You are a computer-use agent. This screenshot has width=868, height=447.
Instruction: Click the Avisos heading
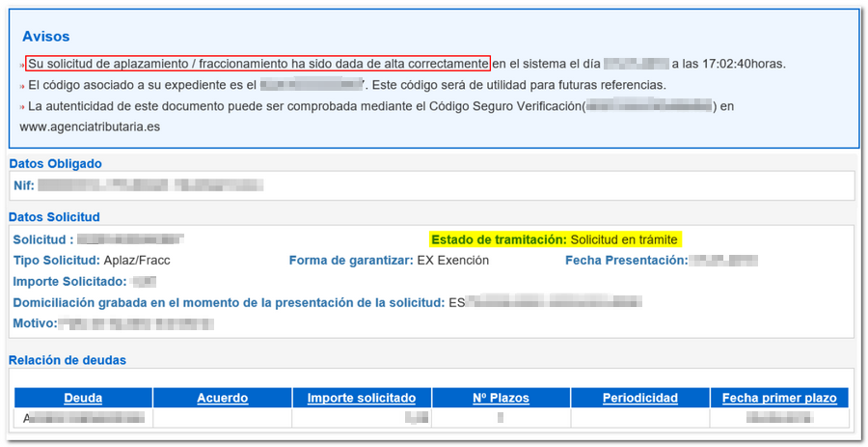coord(44,37)
